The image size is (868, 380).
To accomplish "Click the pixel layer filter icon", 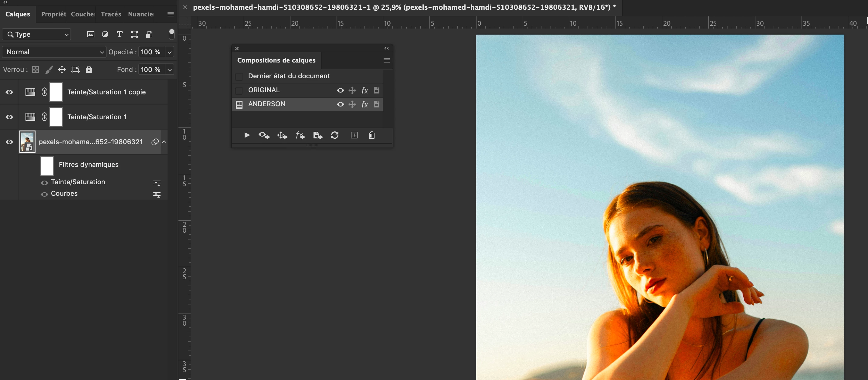I will 91,34.
